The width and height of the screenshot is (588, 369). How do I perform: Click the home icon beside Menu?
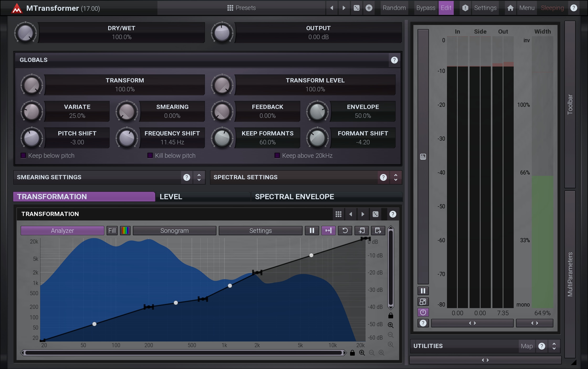pyautogui.click(x=510, y=8)
